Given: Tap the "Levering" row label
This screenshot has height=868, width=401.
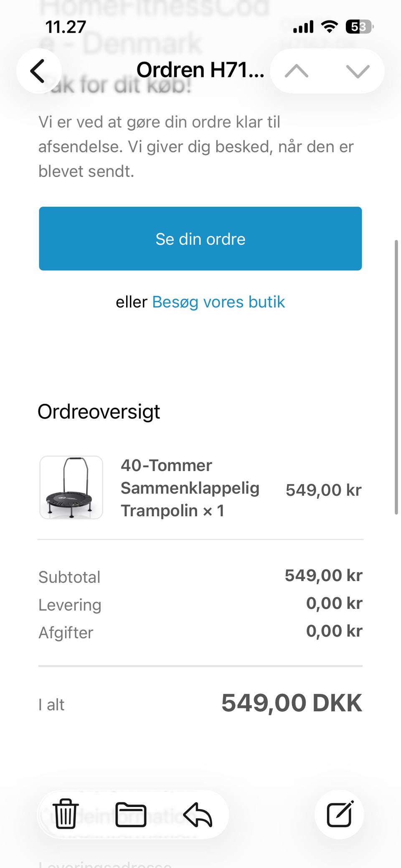Looking at the screenshot, I should click(x=70, y=605).
